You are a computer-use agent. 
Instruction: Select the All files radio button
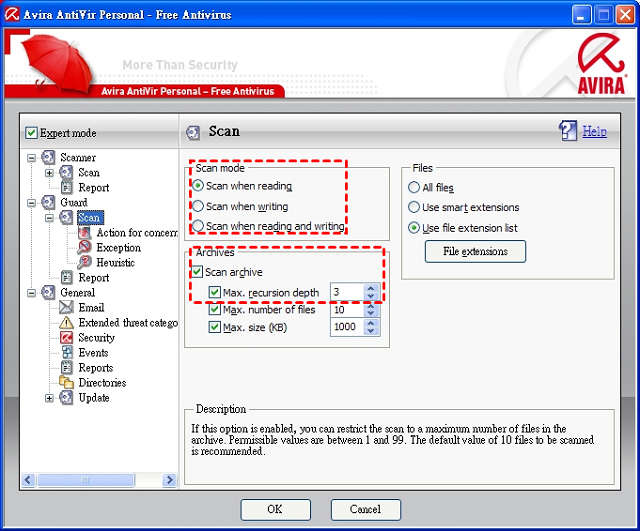click(414, 187)
